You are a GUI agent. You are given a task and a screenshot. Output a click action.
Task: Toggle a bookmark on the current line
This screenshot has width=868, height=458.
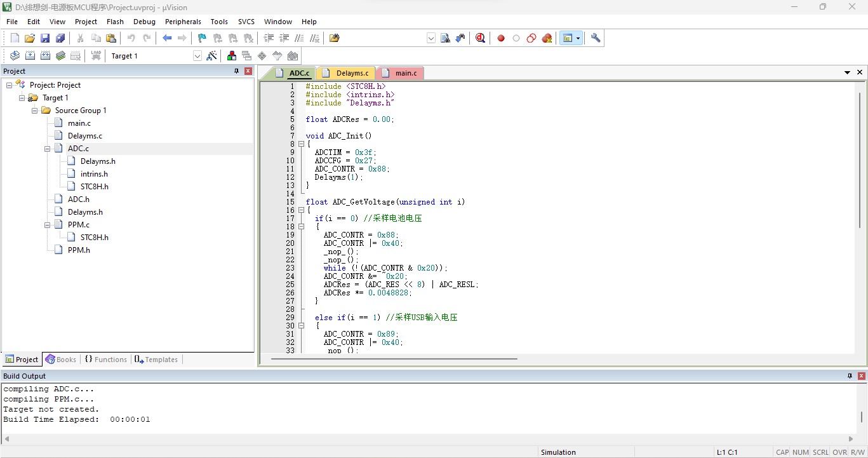click(203, 38)
